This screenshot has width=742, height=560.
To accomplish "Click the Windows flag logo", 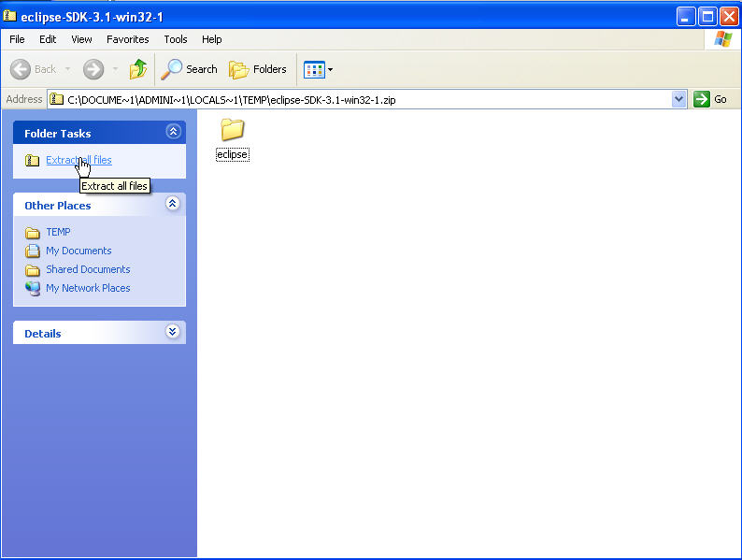I will click(x=722, y=39).
